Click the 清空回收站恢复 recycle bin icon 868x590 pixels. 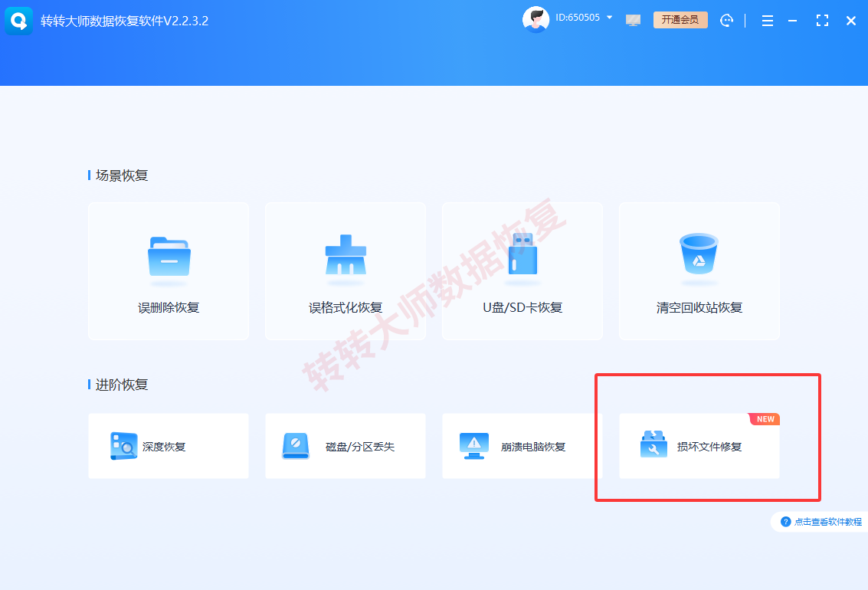pos(699,254)
